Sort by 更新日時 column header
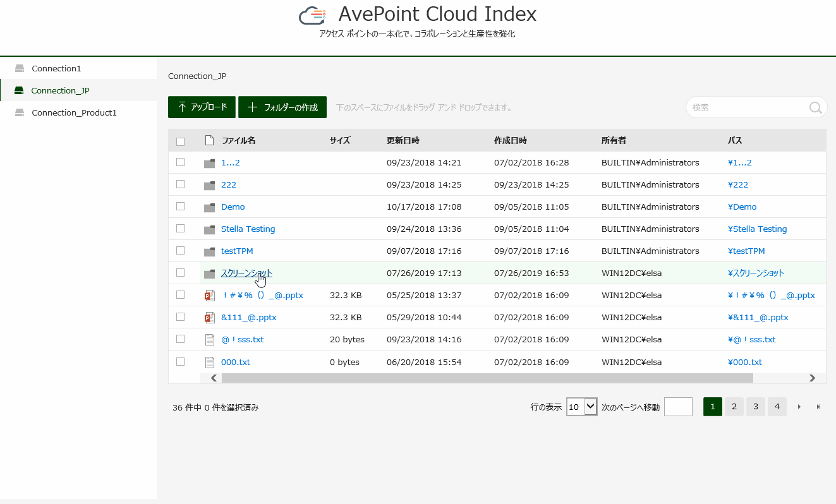 tap(403, 140)
